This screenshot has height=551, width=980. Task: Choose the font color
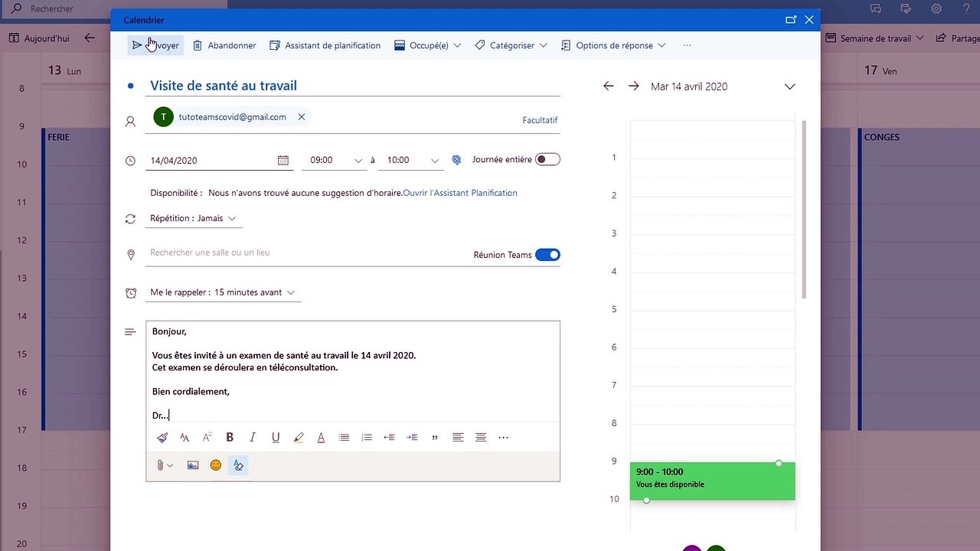tap(321, 438)
